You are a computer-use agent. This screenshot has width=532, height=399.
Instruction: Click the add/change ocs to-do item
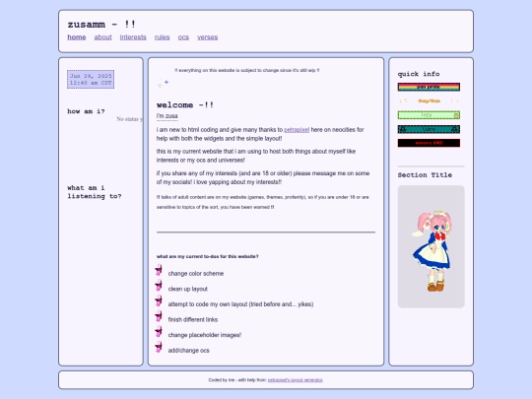188,351
